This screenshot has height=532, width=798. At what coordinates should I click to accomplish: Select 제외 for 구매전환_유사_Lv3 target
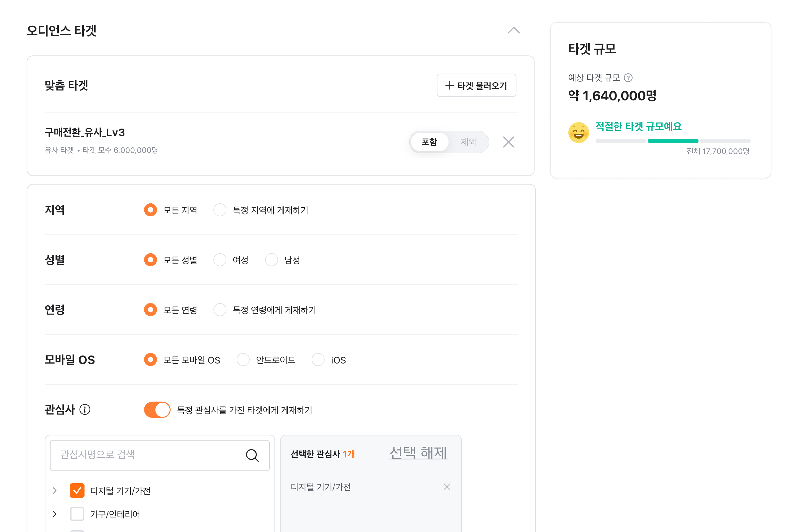(x=468, y=142)
